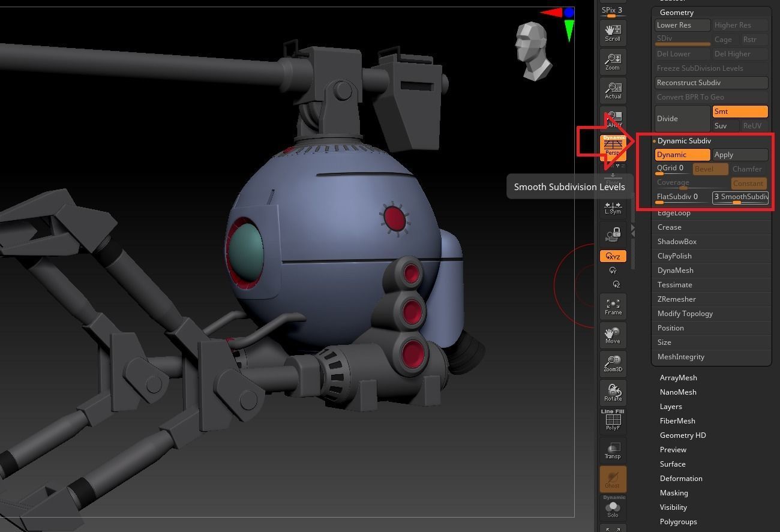The height and width of the screenshot is (532, 780).
Task: Click Lower Res button
Action: 682,25
